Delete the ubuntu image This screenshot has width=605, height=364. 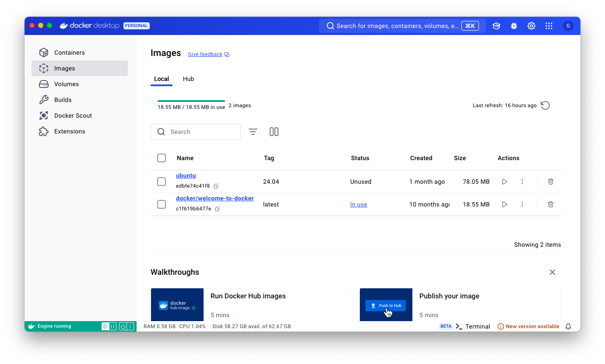[551, 182]
